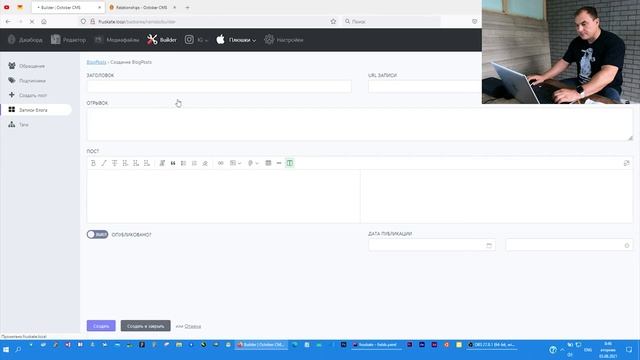Open time picker for publication date
The image size is (640, 360).
point(569,245)
